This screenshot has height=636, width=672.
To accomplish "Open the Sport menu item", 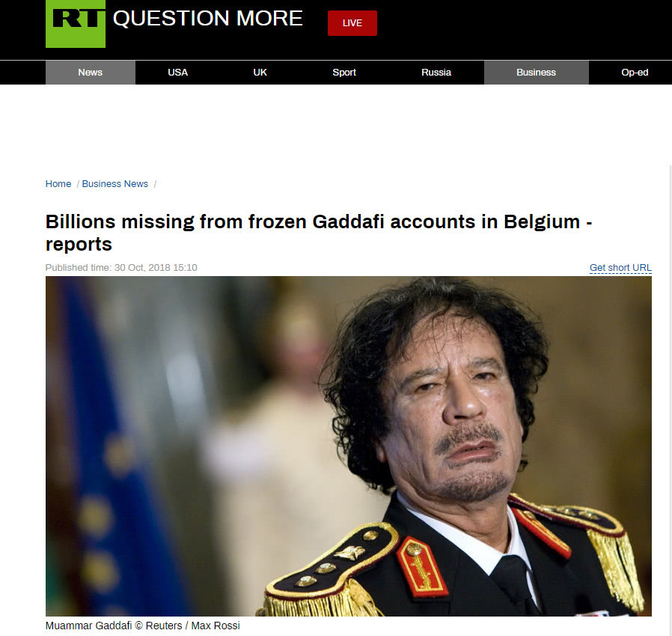I will 344,73.
